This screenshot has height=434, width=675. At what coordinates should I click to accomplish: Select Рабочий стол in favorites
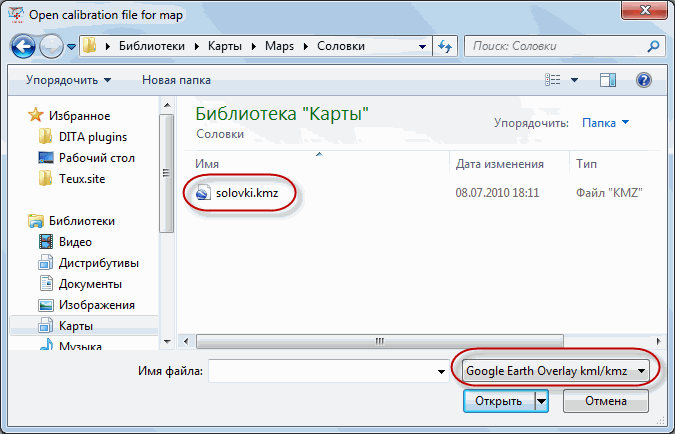point(96,158)
